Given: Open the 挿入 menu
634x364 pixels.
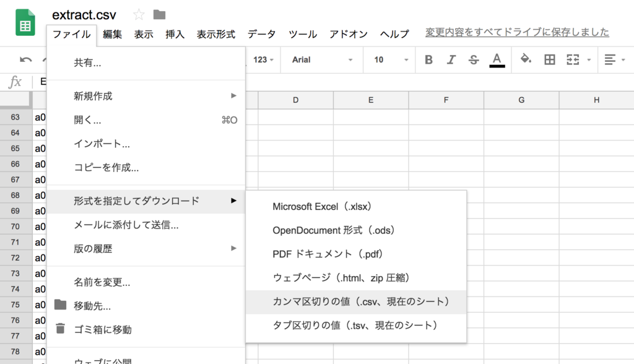Looking at the screenshot, I should (x=175, y=35).
